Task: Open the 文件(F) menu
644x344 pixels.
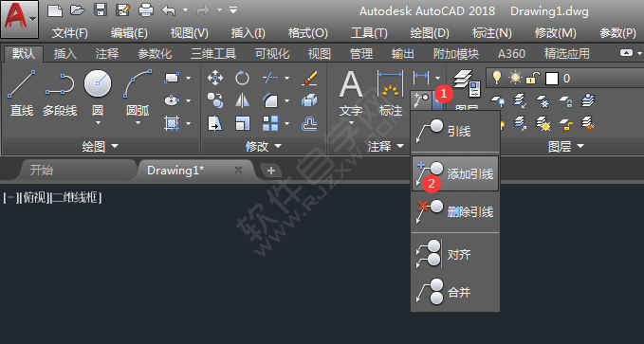Action: (x=70, y=33)
